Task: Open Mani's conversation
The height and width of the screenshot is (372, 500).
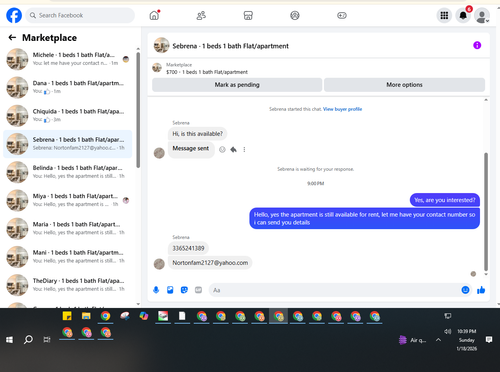Action: (68, 257)
